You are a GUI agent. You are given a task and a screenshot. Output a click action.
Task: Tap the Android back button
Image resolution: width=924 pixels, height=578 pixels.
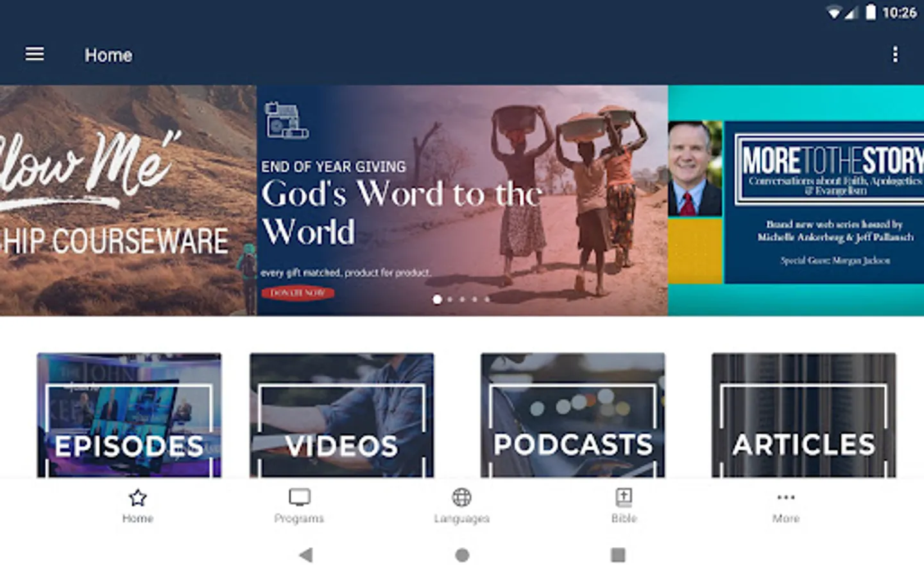(306, 555)
